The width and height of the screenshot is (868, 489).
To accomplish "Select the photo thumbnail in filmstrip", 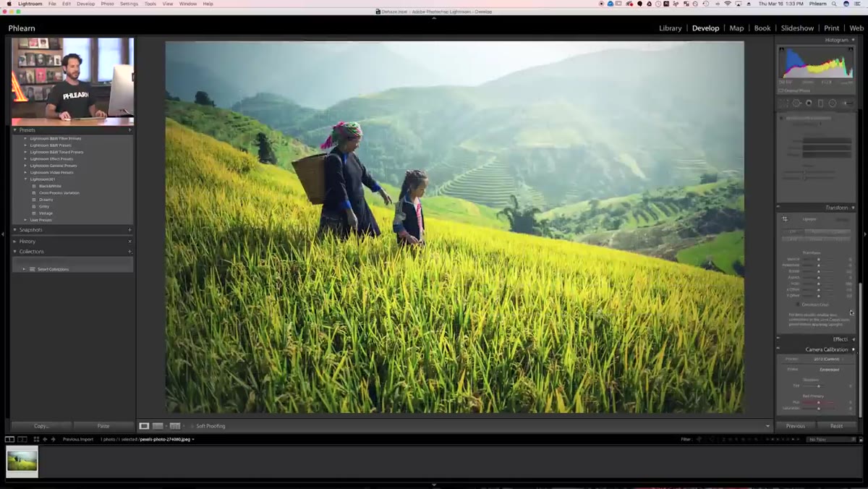I will [22, 461].
